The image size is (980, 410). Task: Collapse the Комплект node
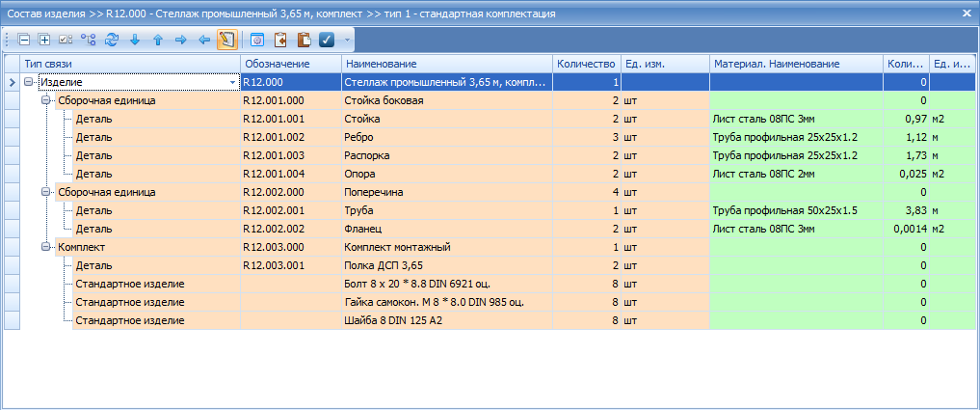(x=45, y=247)
